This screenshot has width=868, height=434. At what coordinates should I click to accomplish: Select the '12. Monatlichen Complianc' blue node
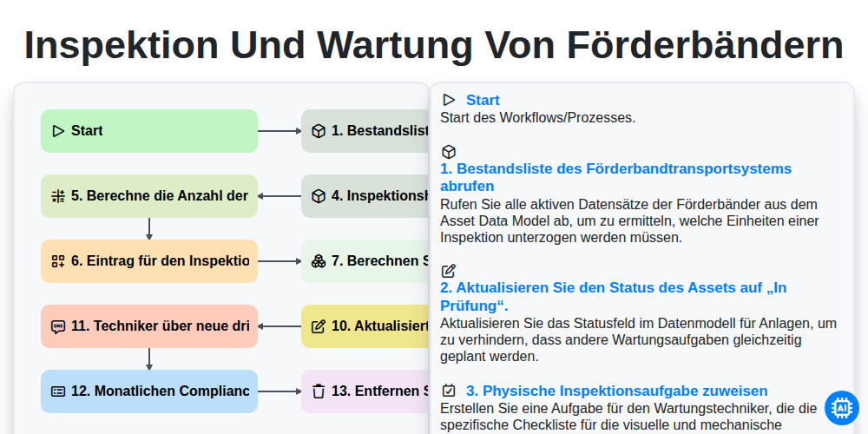pos(149,391)
